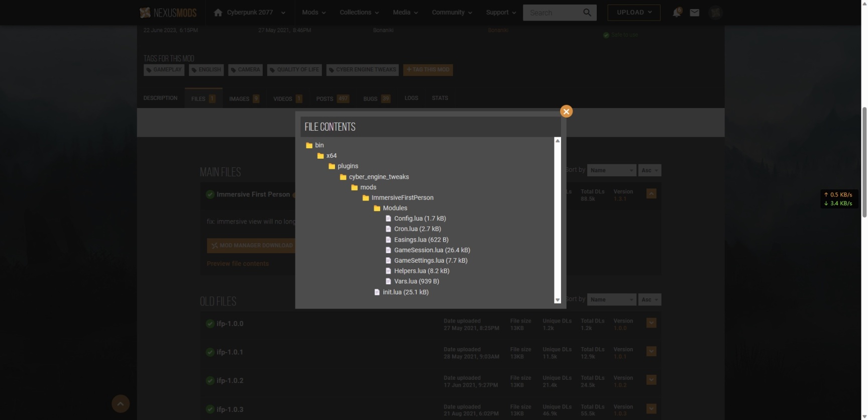The width and height of the screenshot is (868, 420).
Task: Open the Nexus Mods home logo
Action: 168,13
